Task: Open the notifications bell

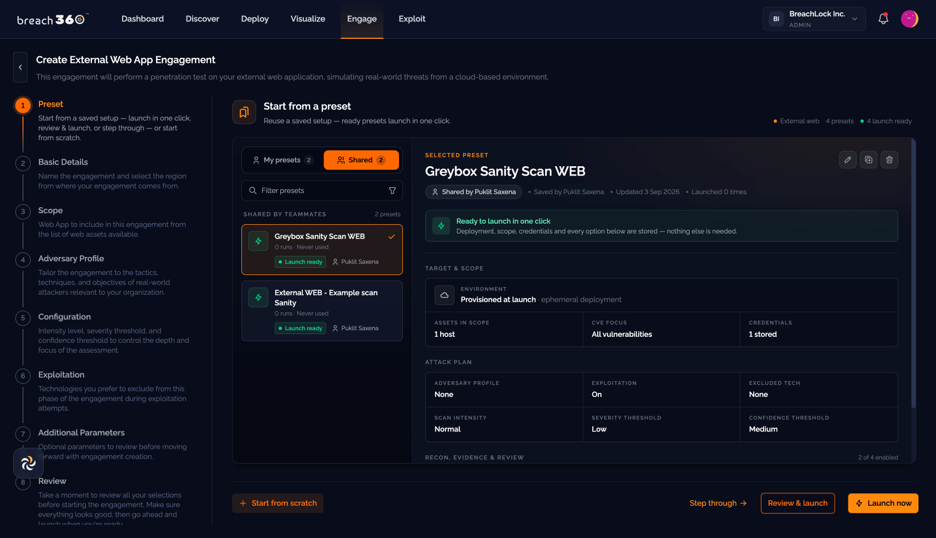Action: pyautogui.click(x=883, y=19)
